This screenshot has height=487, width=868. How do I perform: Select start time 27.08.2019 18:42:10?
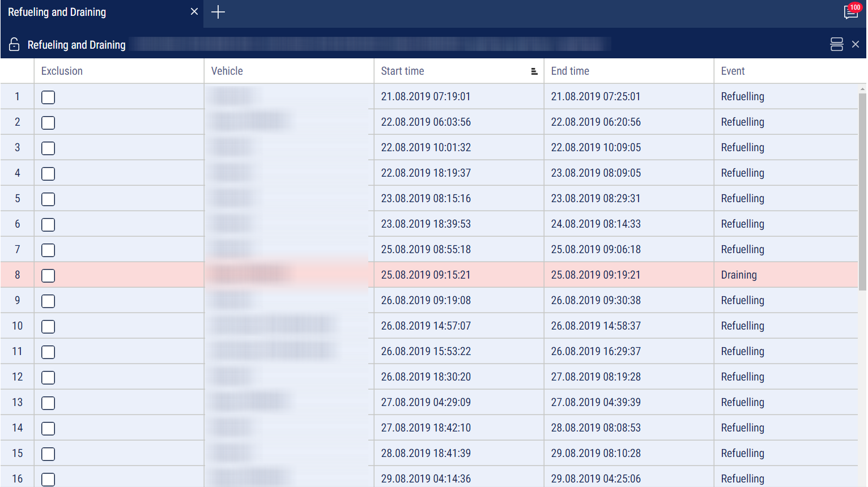click(x=426, y=428)
